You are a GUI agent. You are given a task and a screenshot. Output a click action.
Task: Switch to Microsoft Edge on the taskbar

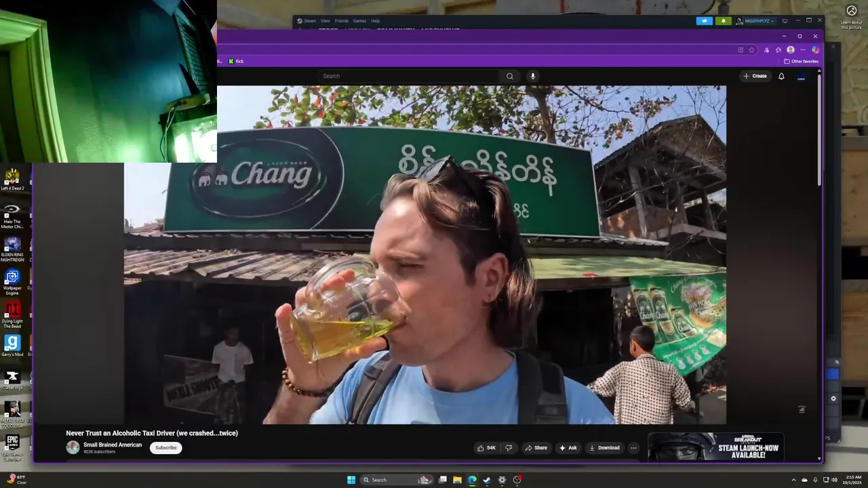pos(473,480)
